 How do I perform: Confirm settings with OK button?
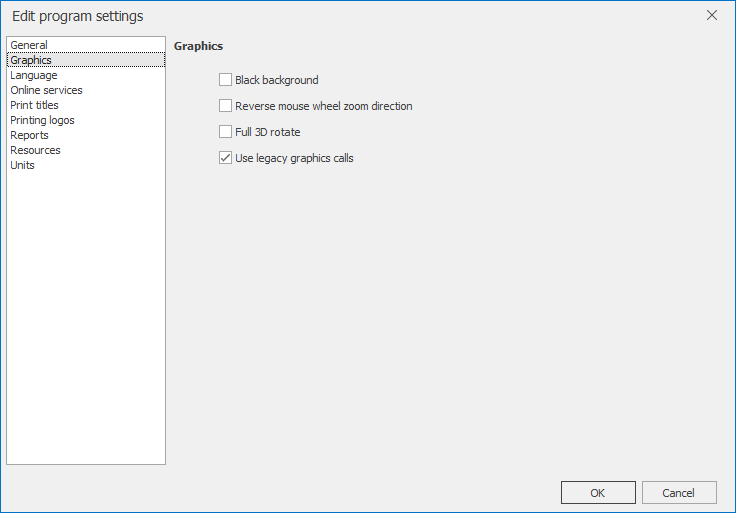(x=598, y=492)
